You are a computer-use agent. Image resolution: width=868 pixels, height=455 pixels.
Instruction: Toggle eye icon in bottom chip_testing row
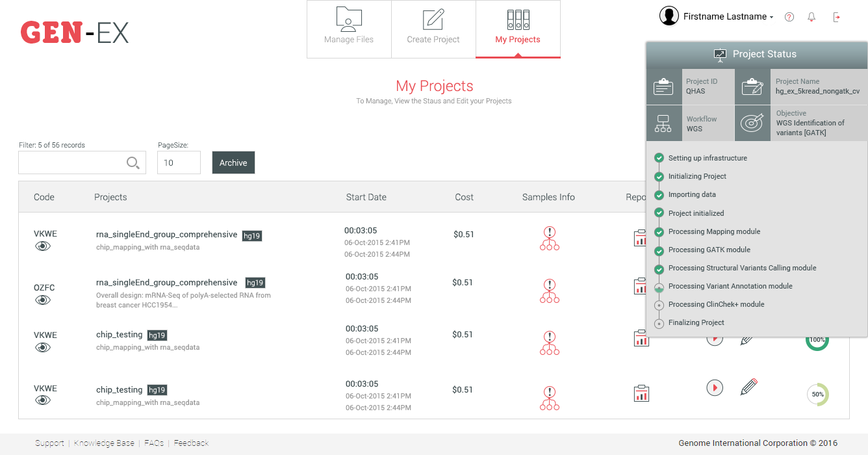[43, 400]
